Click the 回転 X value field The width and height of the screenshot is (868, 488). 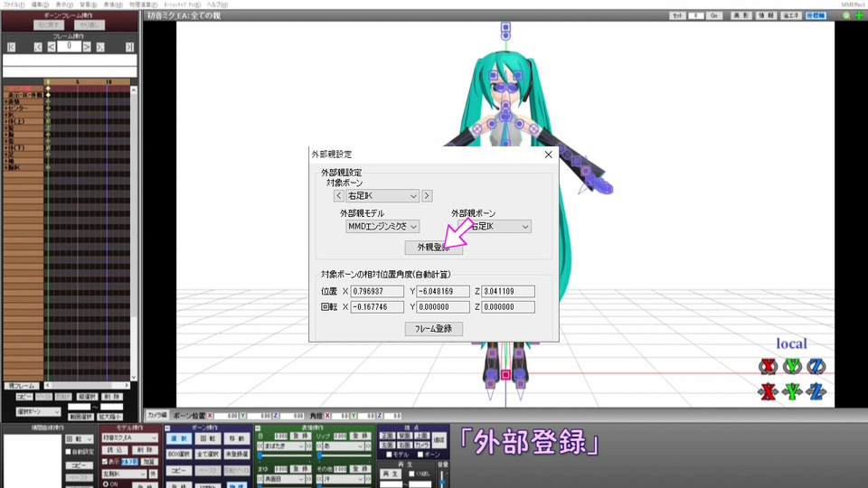[x=377, y=307]
